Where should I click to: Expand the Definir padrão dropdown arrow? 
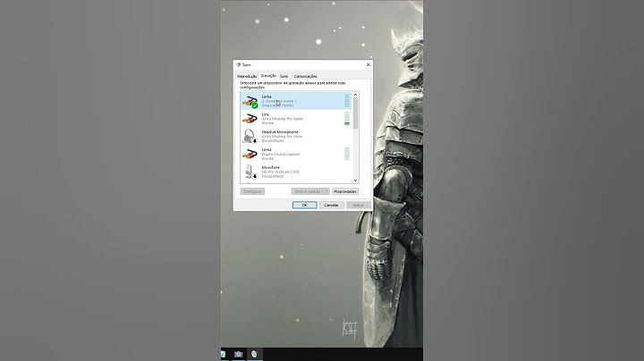327,191
